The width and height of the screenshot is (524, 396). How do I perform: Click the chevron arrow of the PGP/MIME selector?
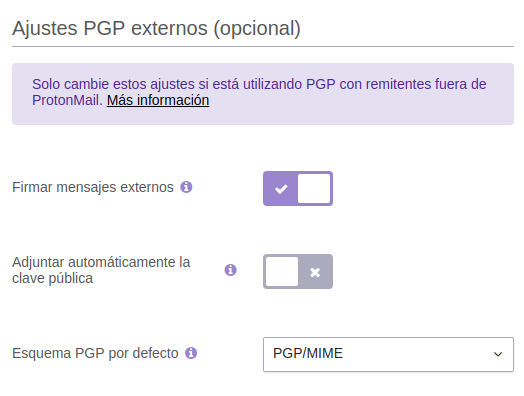(498, 354)
